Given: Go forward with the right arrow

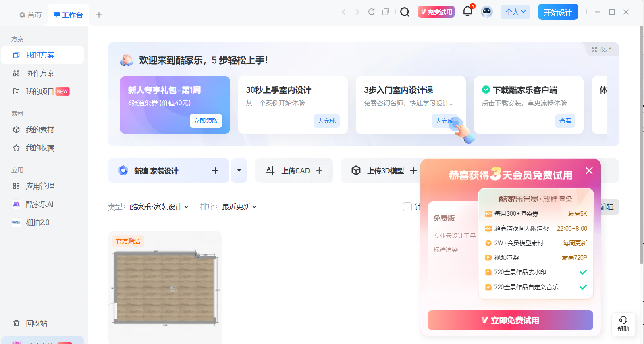Looking at the screenshot, I should click(x=357, y=12).
